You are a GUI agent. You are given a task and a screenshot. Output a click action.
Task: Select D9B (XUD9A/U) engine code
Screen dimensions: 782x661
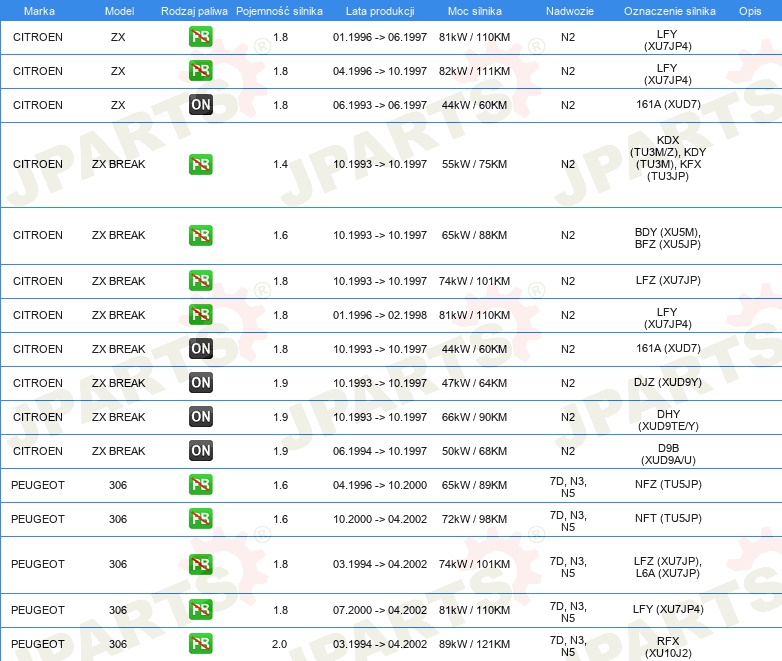tap(668, 454)
